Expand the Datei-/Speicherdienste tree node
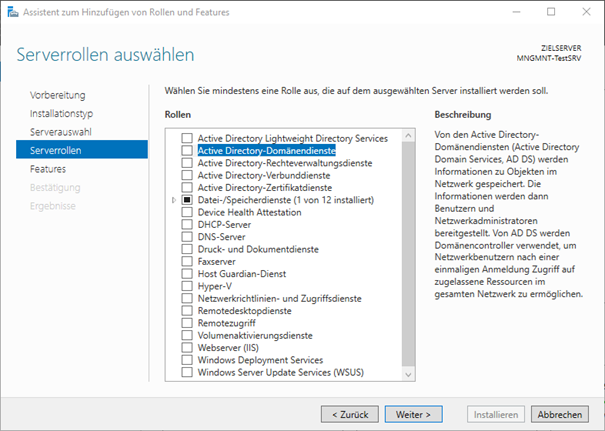Image resolution: width=605 pixels, height=431 pixels. (173, 199)
